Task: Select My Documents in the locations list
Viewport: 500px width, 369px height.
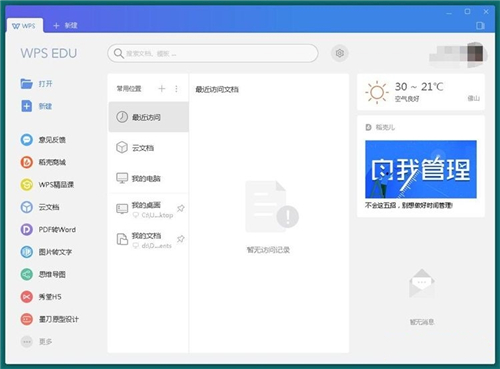Action: point(149,240)
